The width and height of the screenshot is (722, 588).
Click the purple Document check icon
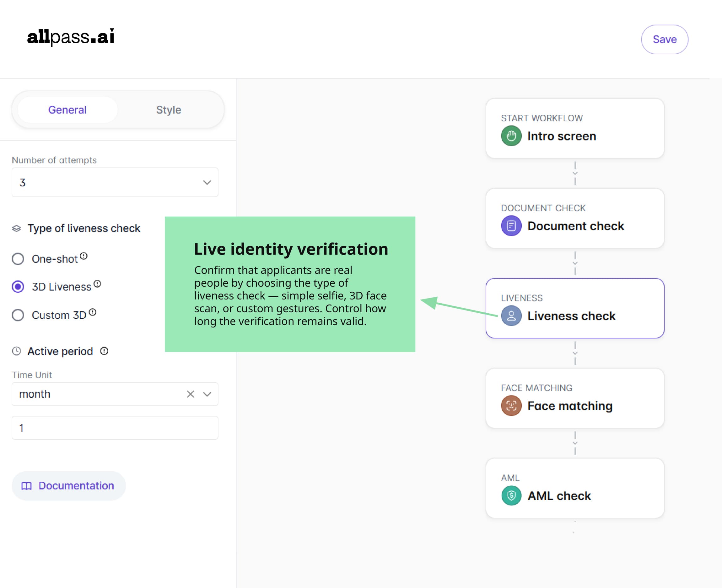[x=511, y=226]
